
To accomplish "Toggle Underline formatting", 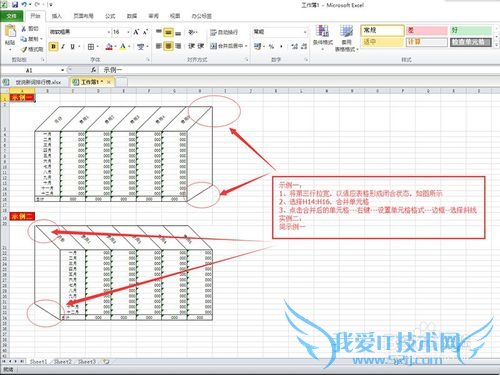I will [x=72, y=47].
